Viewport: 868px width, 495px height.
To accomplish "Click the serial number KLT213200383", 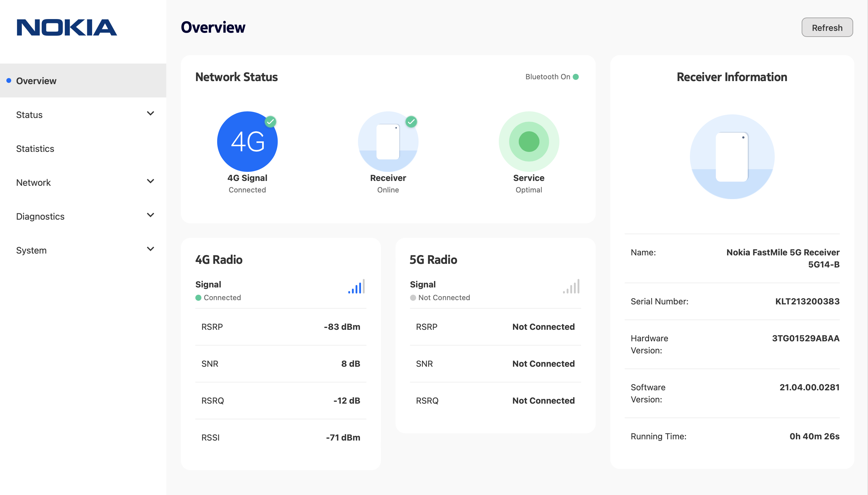I will coord(807,301).
